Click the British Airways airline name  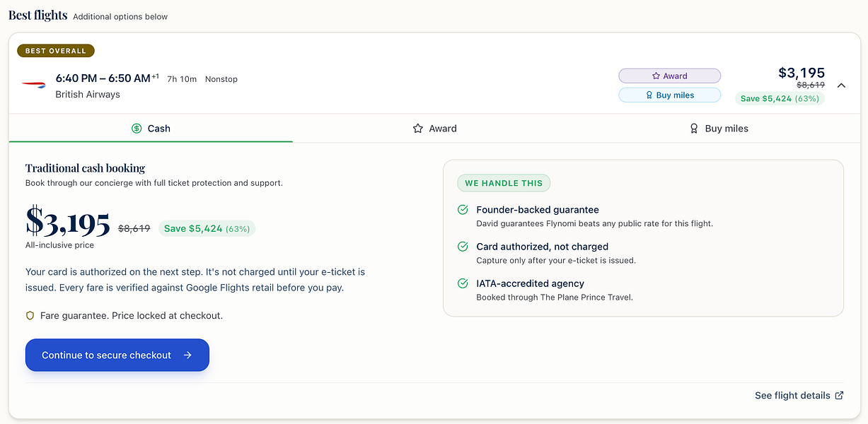click(x=88, y=95)
